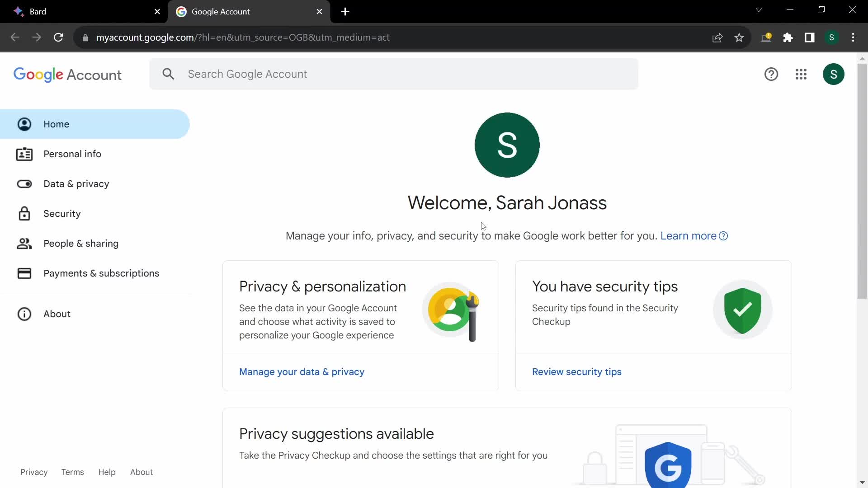Image resolution: width=868 pixels, height=488 pixels.
Task: Click the Sarah Jonass profile avatar
Action: coord(834,74)
